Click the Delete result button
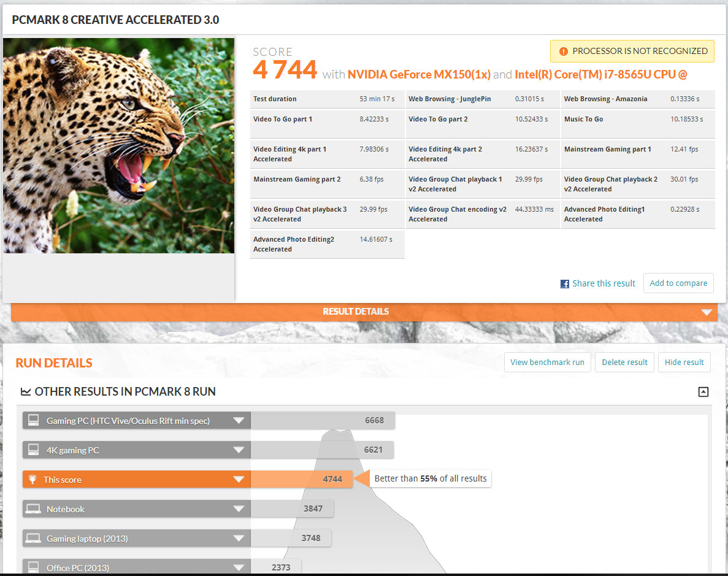Screen dimensions: 728x576 click(x=624, y=362)
